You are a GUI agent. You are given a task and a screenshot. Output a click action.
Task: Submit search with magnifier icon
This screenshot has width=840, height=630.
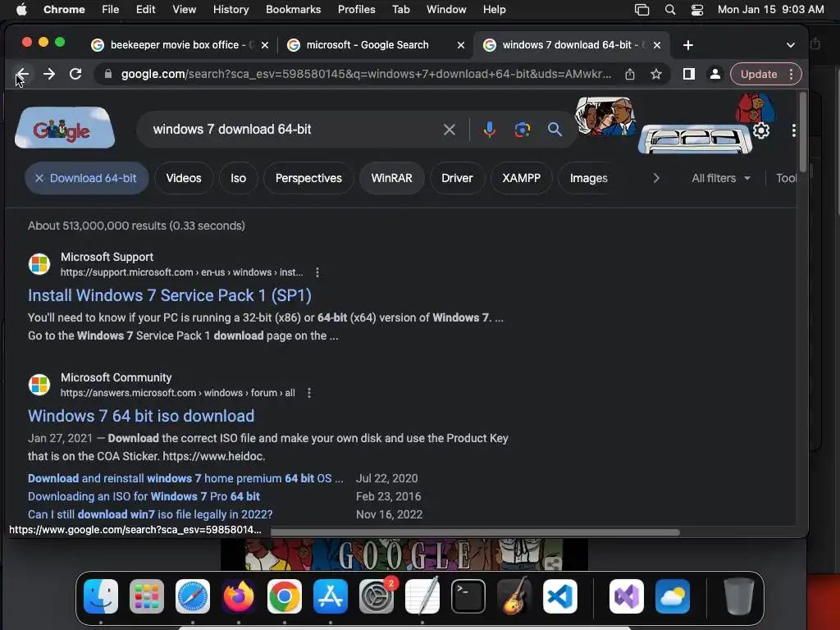(x=555, y=129)
